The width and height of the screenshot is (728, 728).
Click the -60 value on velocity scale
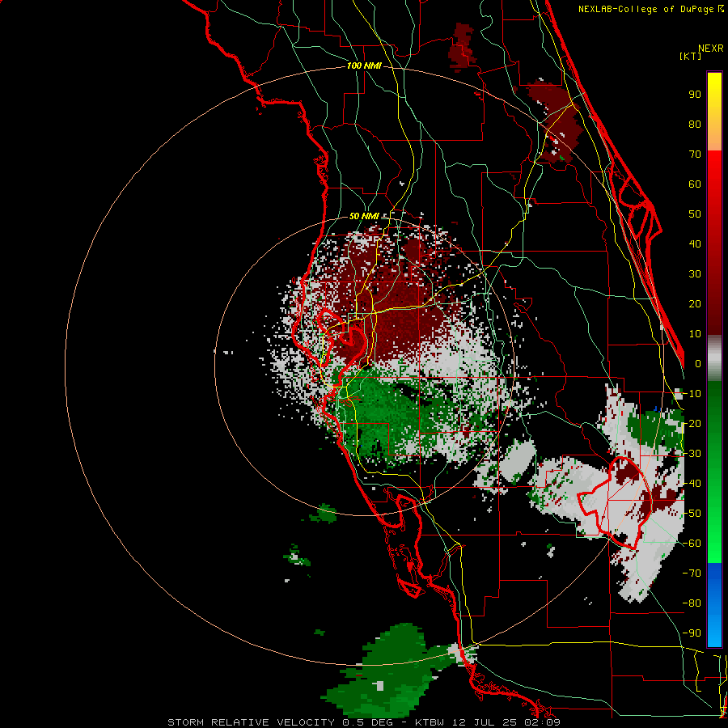692,544
